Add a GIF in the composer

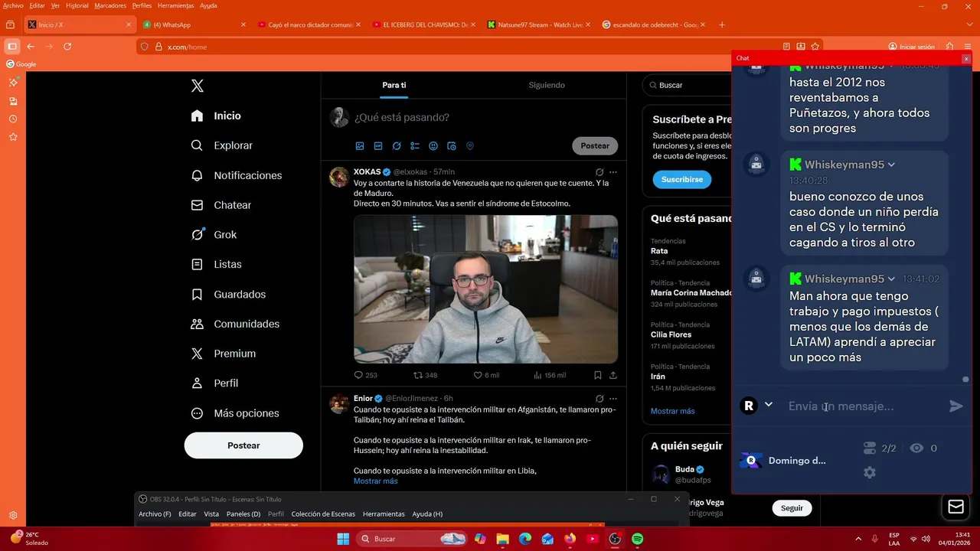(x=378, y=146)
